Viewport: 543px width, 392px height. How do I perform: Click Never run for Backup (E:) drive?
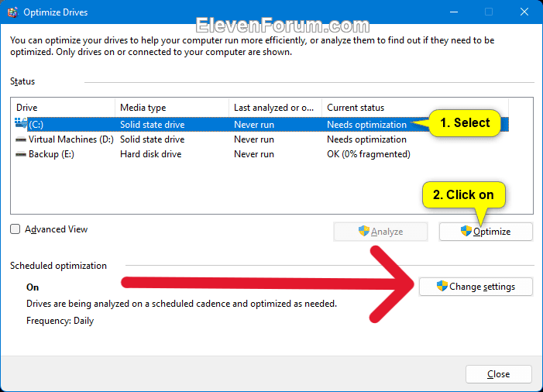[x=253, y=154]
